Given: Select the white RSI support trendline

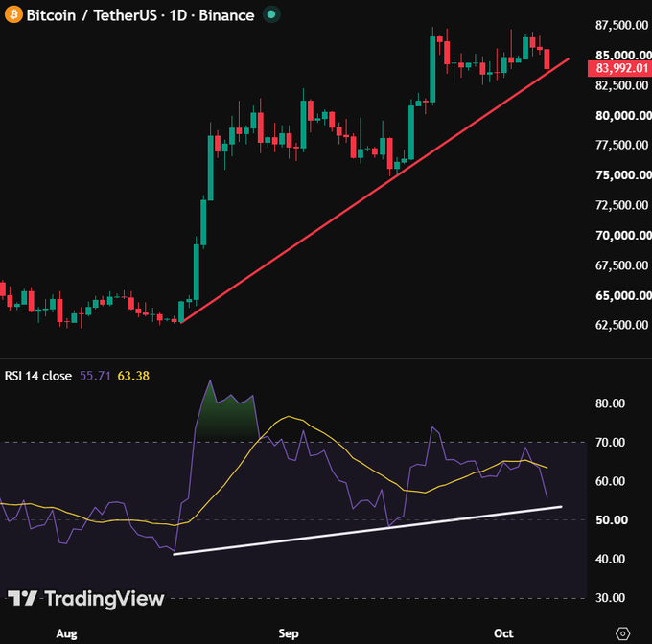Looking at the screenshot, I should pos(367,530).
